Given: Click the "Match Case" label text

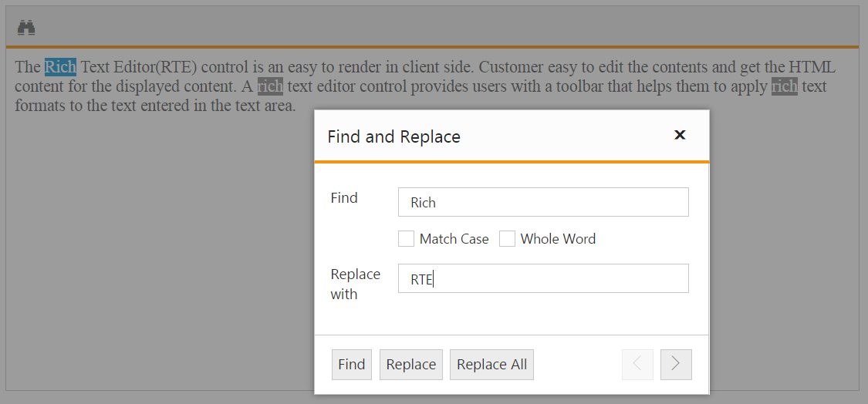Looking at the screenshot, I should pos(454,239).
